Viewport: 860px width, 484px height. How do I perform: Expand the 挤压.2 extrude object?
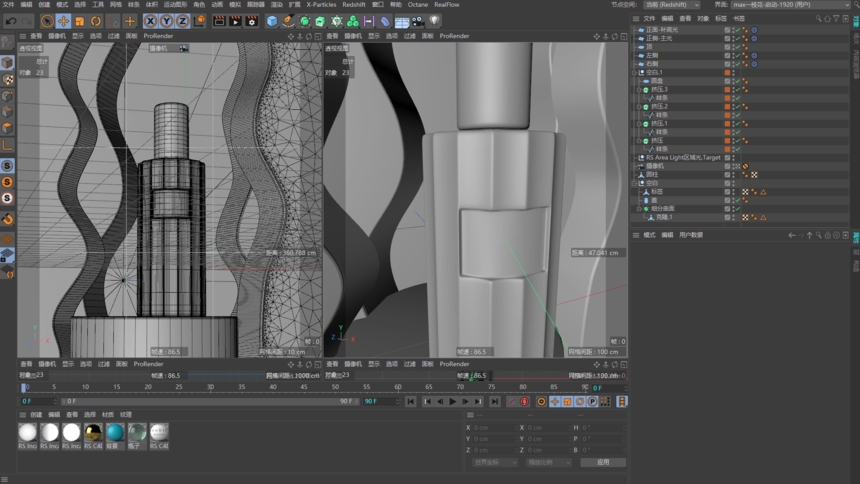point(639,106)
